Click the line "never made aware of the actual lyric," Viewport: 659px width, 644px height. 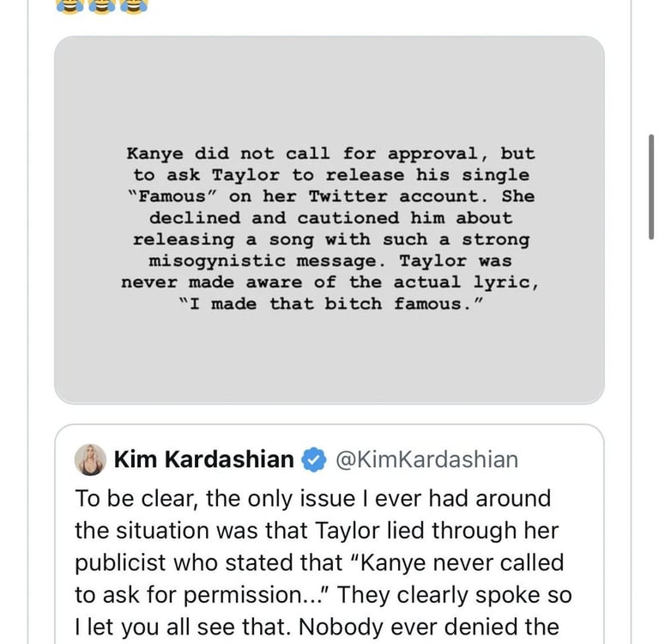pos(330,283)
